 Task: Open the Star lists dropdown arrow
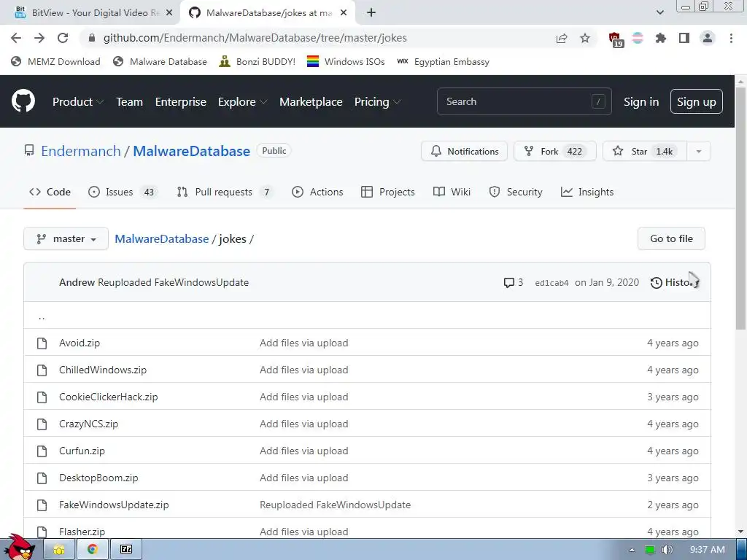point(698,152)
